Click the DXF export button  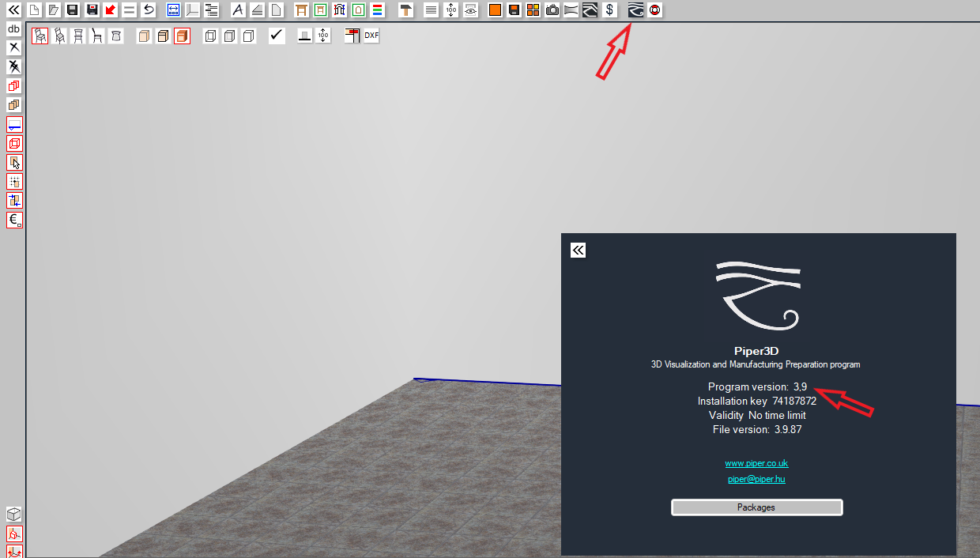point(371,36)
